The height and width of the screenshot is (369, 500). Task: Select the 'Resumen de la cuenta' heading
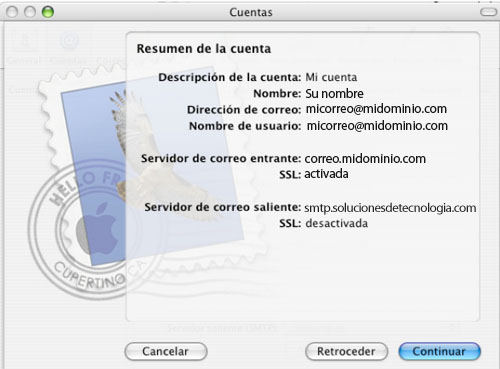(x=204, y=49)
